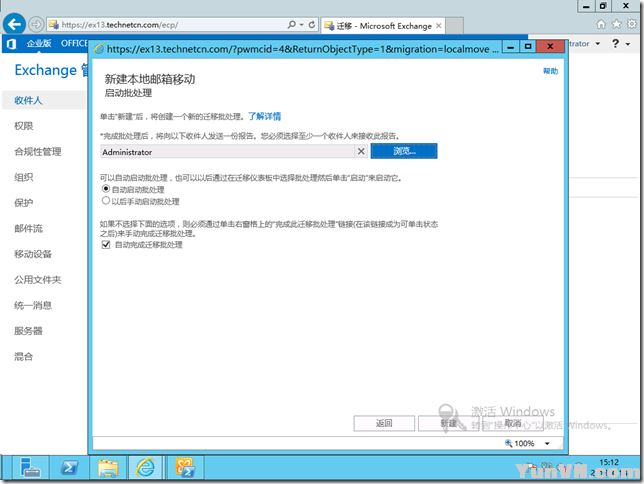Image resolution: width=644 pixels, height=484 pixels.
Task: Click the browser forward arrow button
Action: tap(36, 25)
